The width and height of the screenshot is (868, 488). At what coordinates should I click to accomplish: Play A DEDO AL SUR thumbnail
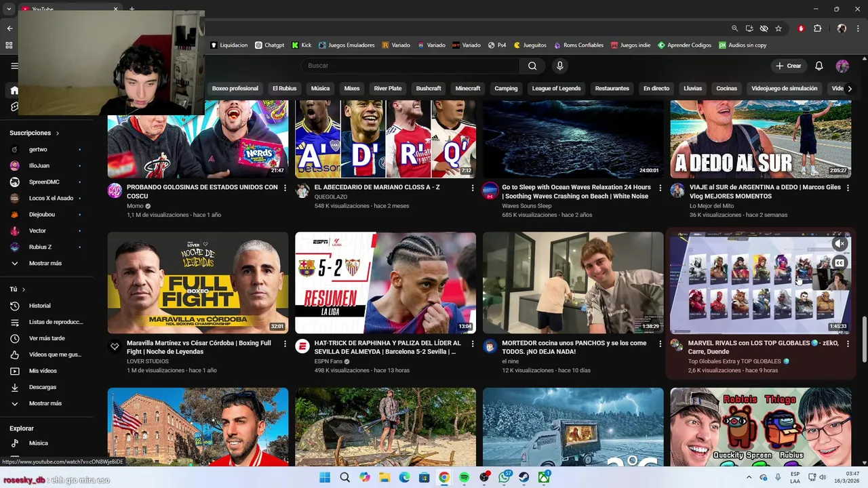click(761, 138)
